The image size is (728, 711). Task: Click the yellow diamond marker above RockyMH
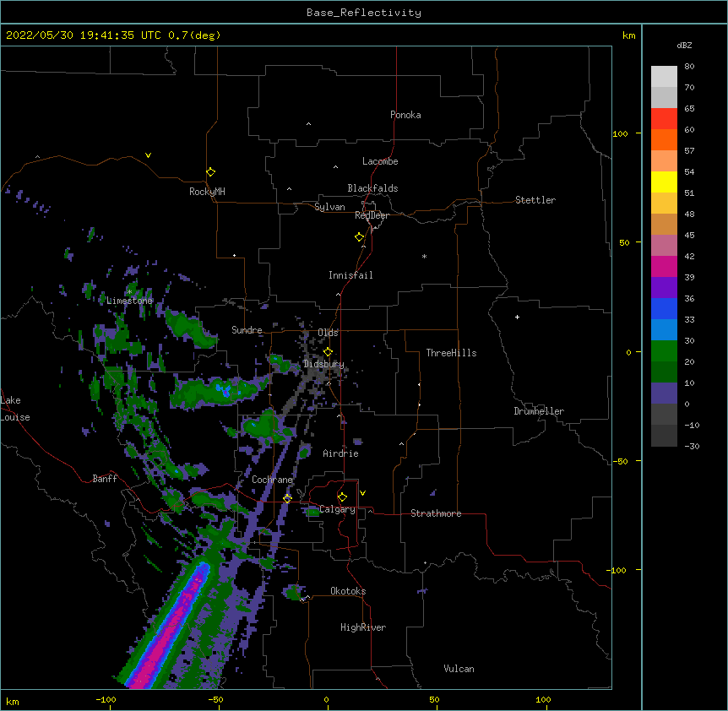coord(210,172)
